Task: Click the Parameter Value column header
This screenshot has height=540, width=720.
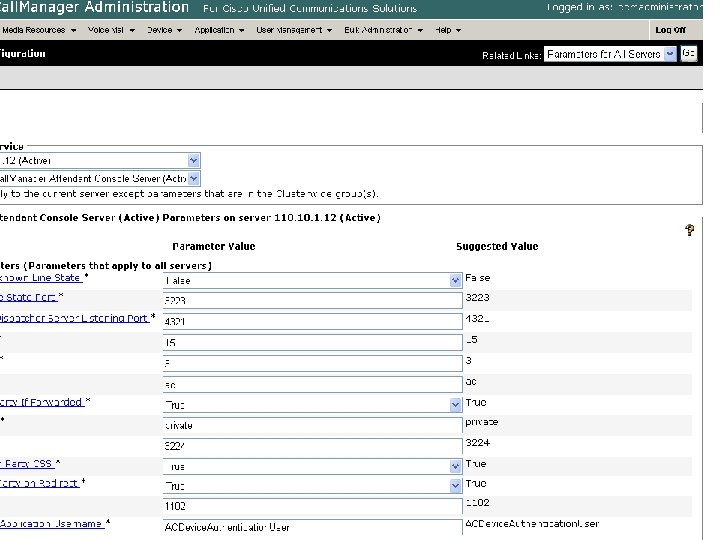Action: [214, 247]
